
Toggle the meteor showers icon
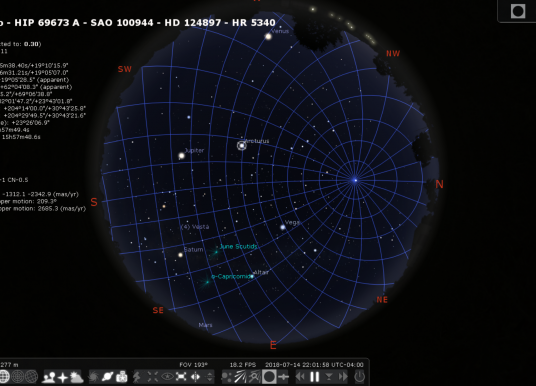240,377
